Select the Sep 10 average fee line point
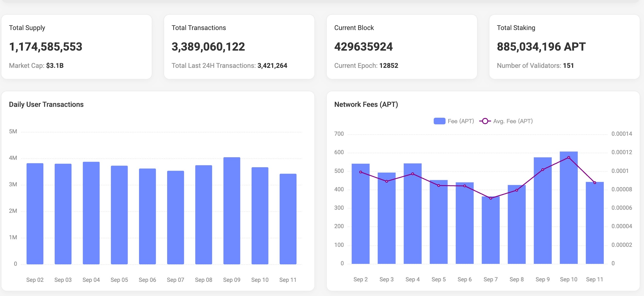The width and height of the screenshot is (644, 296). pos(569,157)
